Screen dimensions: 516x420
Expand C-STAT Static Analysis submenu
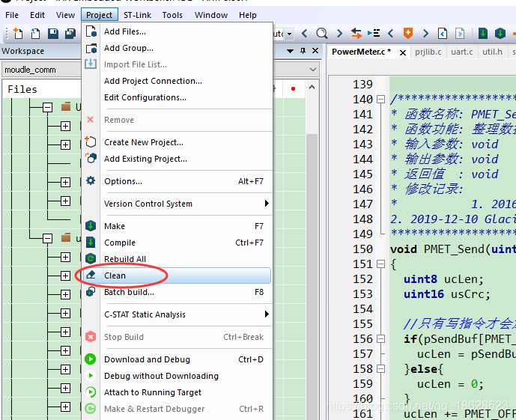coord(267,314)
